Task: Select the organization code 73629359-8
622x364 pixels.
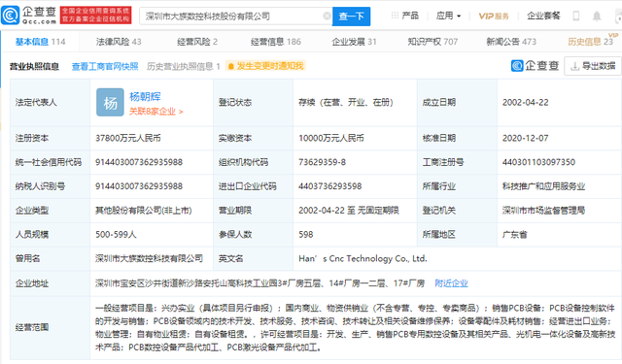Action: coord(322,162)
